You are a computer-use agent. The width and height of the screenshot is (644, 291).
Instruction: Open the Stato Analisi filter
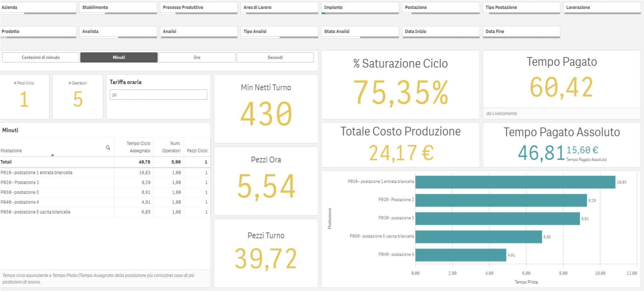360,31
